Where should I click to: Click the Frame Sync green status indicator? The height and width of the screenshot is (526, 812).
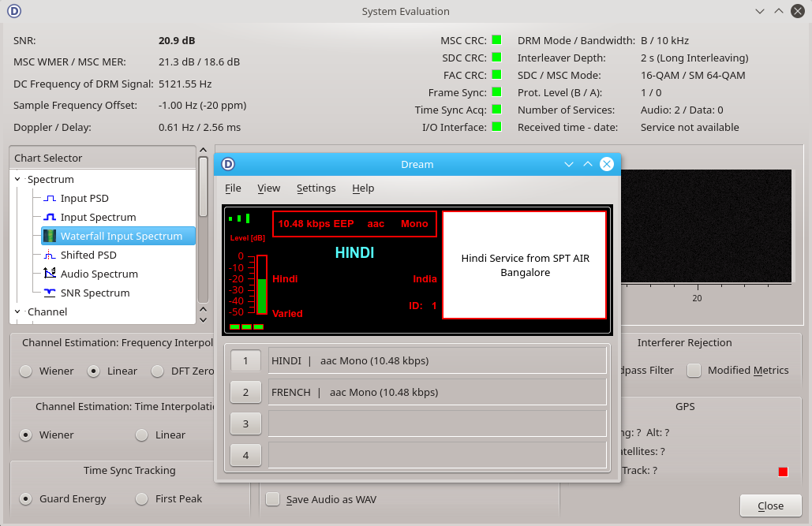[496, 92]
